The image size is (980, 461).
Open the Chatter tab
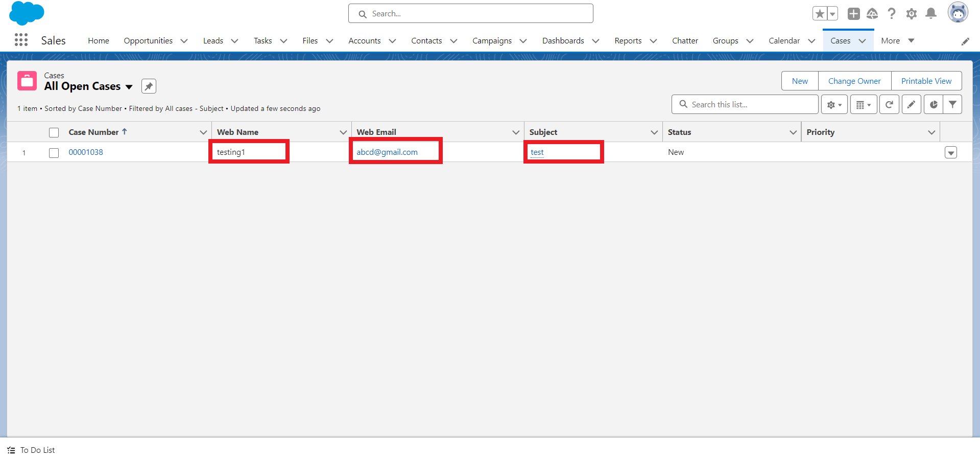685,41
